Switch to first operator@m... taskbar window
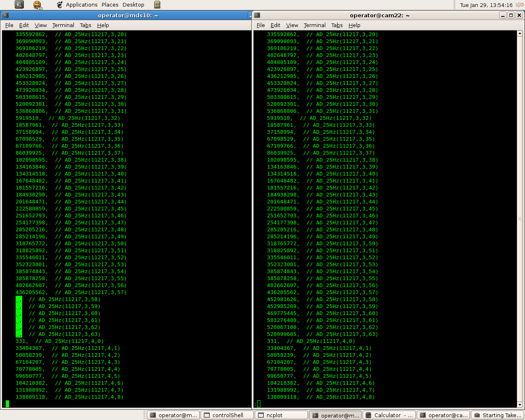This screenshot has height=420, width=525. coord(173,415)
